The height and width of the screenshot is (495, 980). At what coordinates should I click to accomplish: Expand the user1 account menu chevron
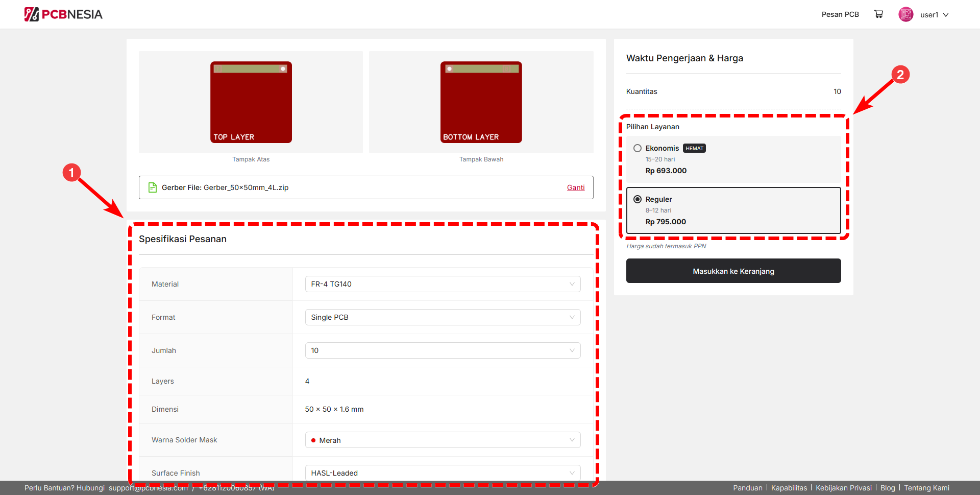(946, 15)
